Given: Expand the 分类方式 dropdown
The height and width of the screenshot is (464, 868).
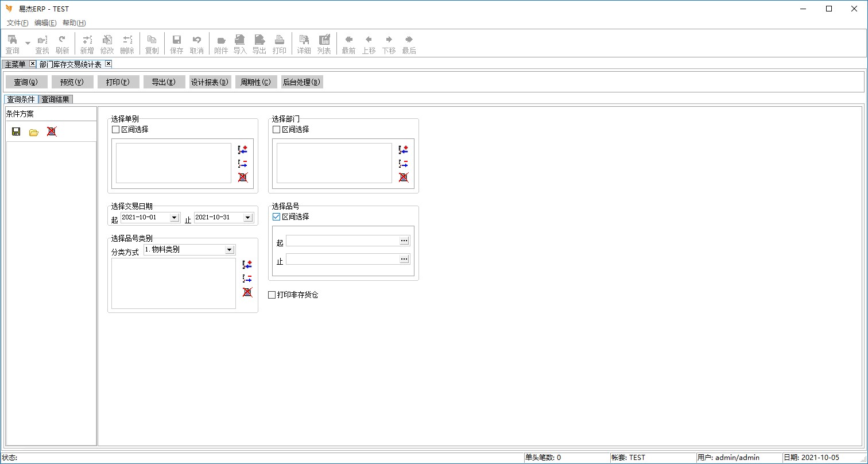Looking at the screenshot, I should coord(230,250).
